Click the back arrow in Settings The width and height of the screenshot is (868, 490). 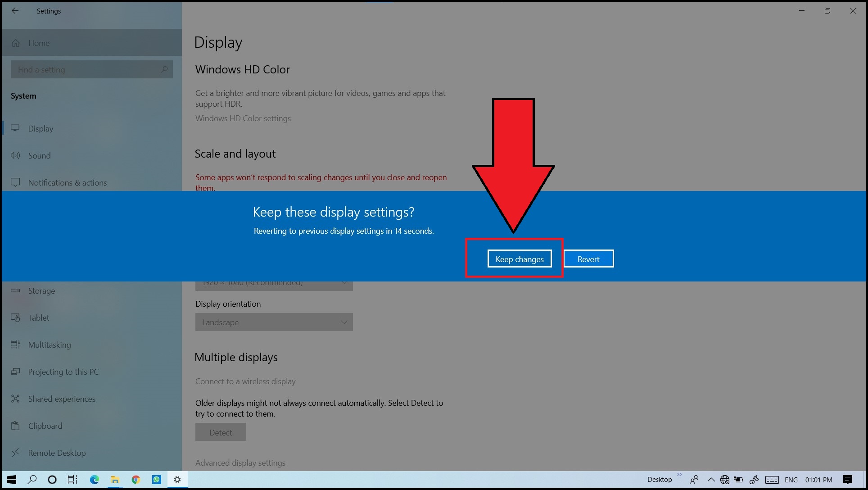(x=15, y=11)
